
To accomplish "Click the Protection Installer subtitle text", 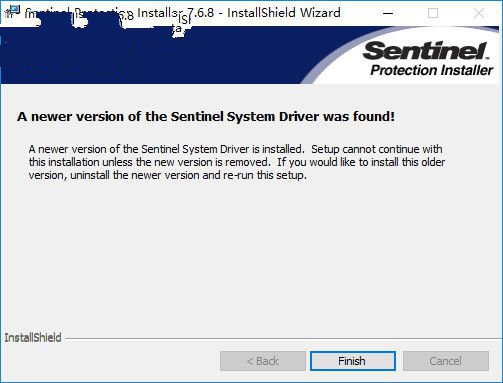I will pos(431,70).
